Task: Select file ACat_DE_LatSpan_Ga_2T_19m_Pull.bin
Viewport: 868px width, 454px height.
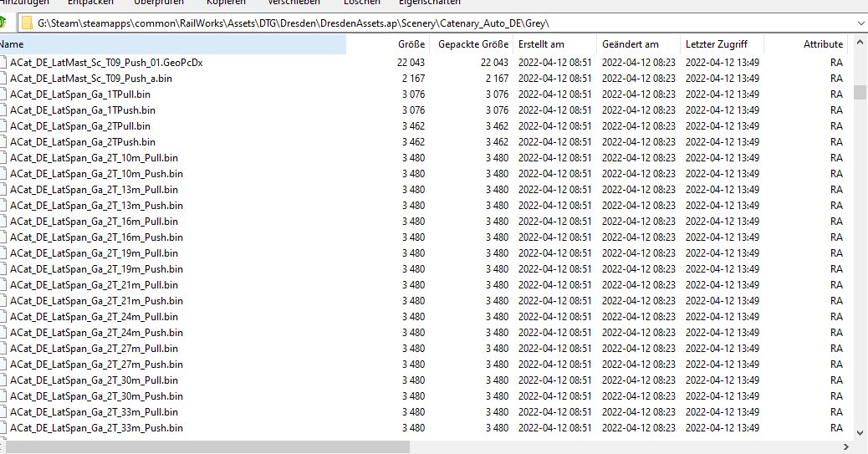Action: pyautogui.click(x=94, y=253)
